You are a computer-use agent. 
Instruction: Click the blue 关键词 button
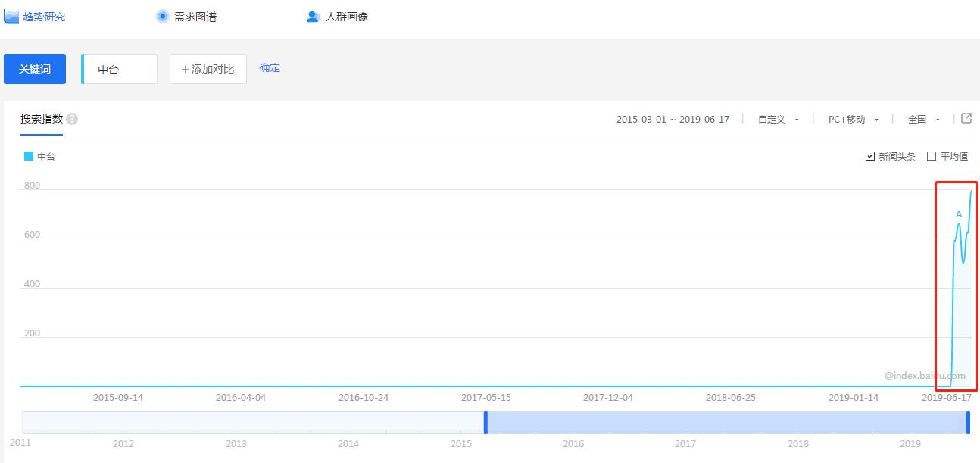[34, 68]
